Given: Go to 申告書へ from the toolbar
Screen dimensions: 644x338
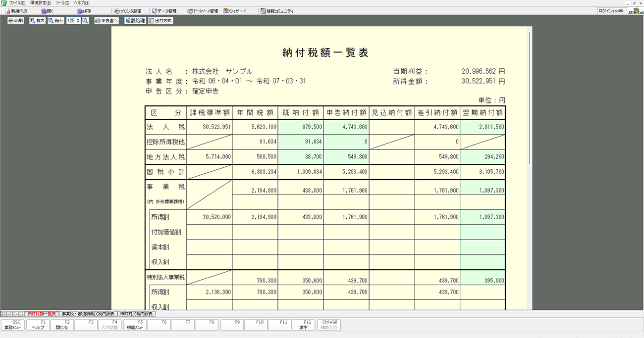Looking at the screenshot, I should point(107,21).
